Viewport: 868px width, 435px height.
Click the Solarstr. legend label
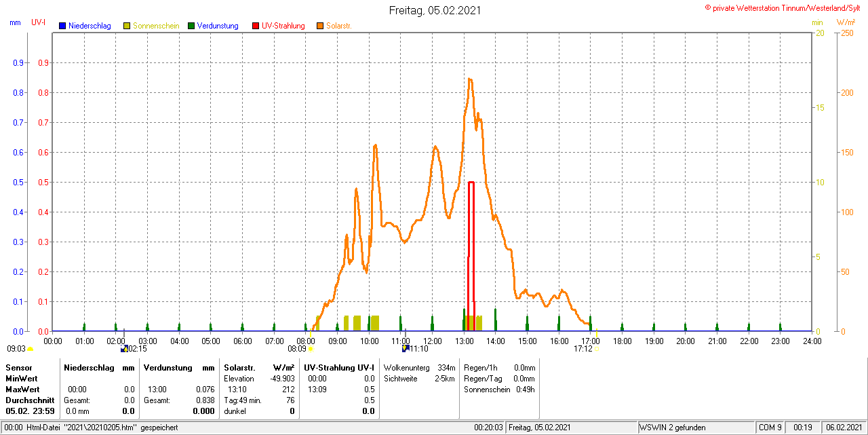click(x=338, y=26)
